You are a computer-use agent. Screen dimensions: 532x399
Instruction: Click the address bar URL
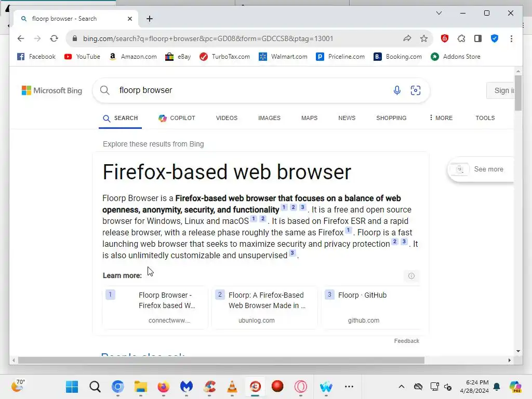click(208, 38)
